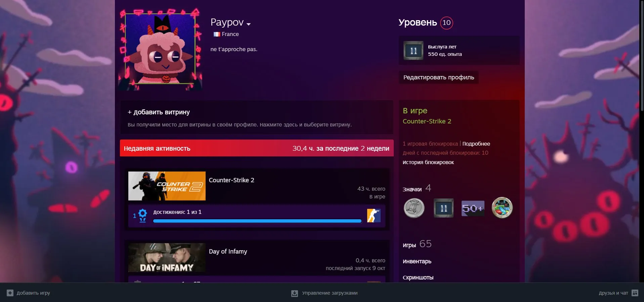Click the "1 игровая блокировка" ban text
The width and height of the screenshot is (644, 302).
tap(430, 144)
